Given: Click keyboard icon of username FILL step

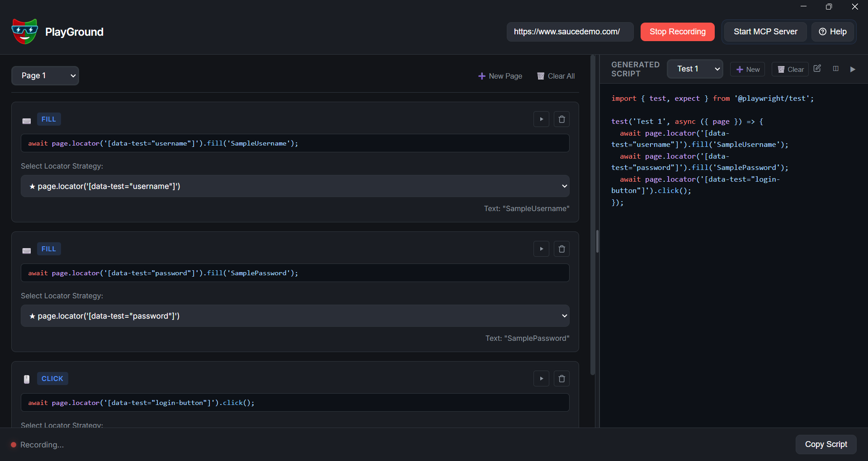Looking at the screenshot, I should [x=27, y=121].
